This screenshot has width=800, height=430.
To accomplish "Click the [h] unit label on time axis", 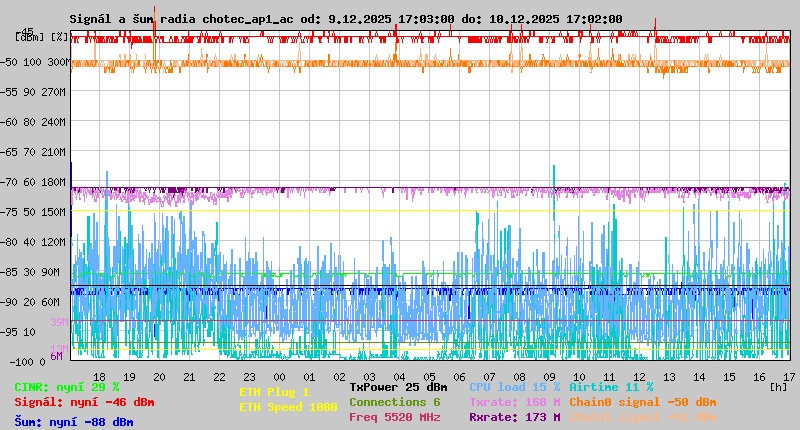I will pos(779,387).
